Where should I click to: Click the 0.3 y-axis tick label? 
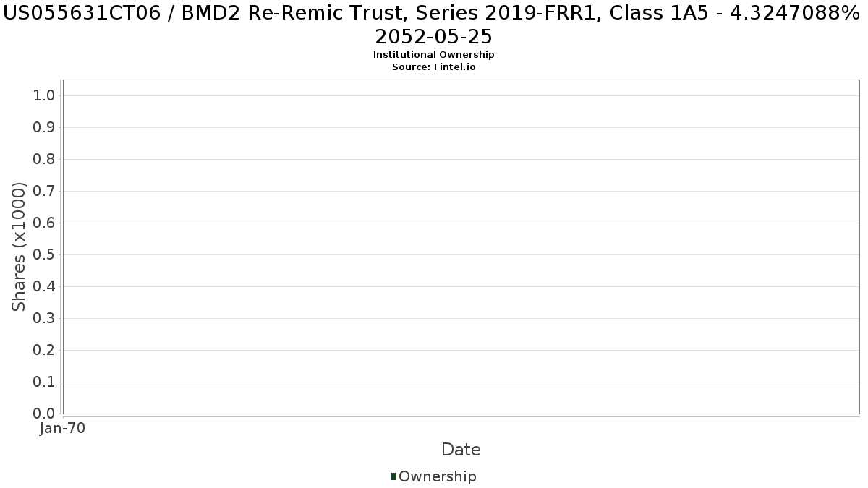(44, 319)
